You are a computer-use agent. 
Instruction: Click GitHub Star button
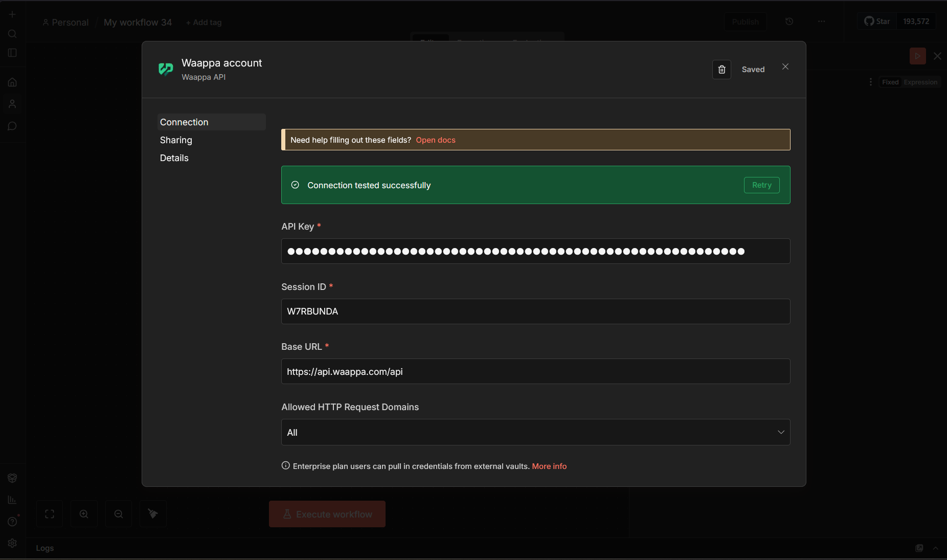pos(877,21)
